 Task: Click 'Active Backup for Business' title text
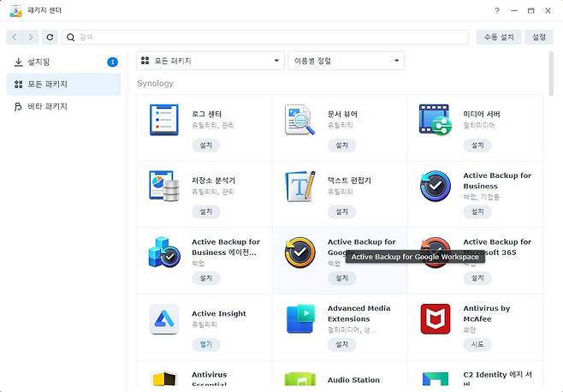point(497,181)
